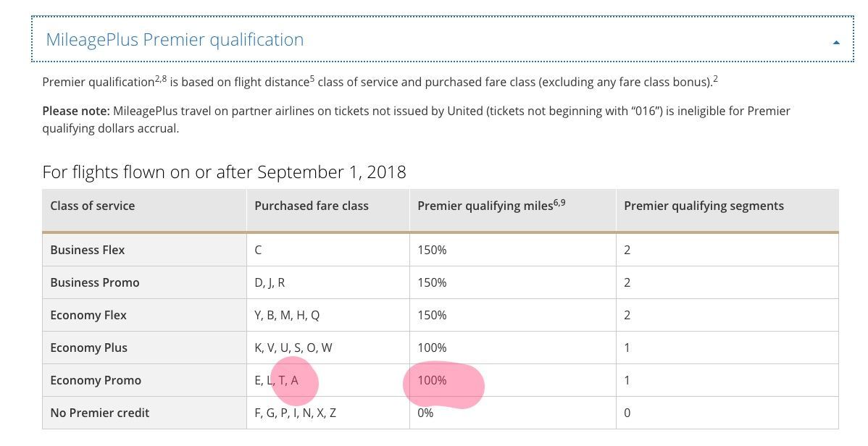Viewport: 868px width, 446px height.
Task: Select the Economy Flex row label
Action: tap(88, 315)
